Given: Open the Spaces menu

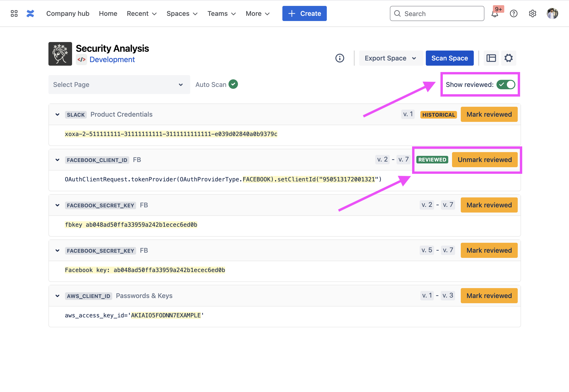Looking at the screenshot, I should [182, 13].
